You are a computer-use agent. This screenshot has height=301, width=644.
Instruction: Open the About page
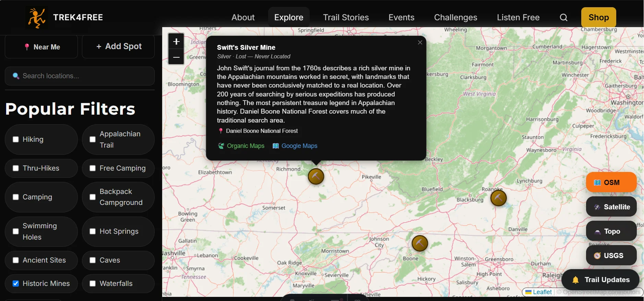(x=243, y=18)
